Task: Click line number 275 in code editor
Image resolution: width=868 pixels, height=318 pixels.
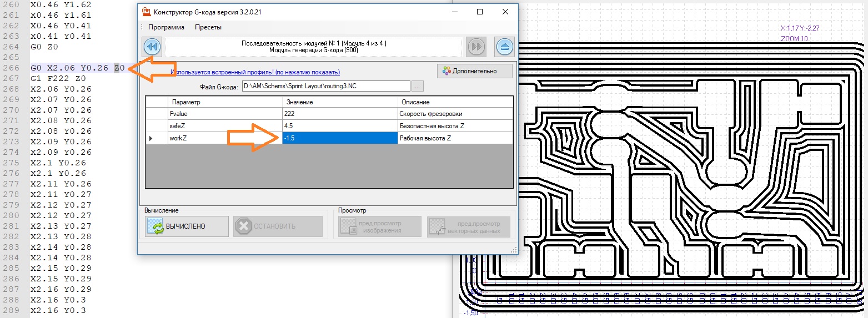Action: pyautogui.click(x=10, y=163)
